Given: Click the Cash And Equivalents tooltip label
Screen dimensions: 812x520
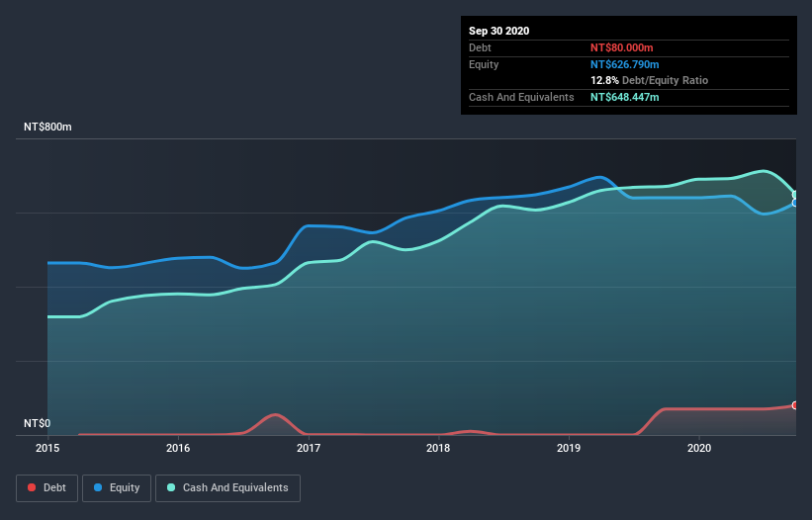Looking at the screenshot, I should coord(521,97).
